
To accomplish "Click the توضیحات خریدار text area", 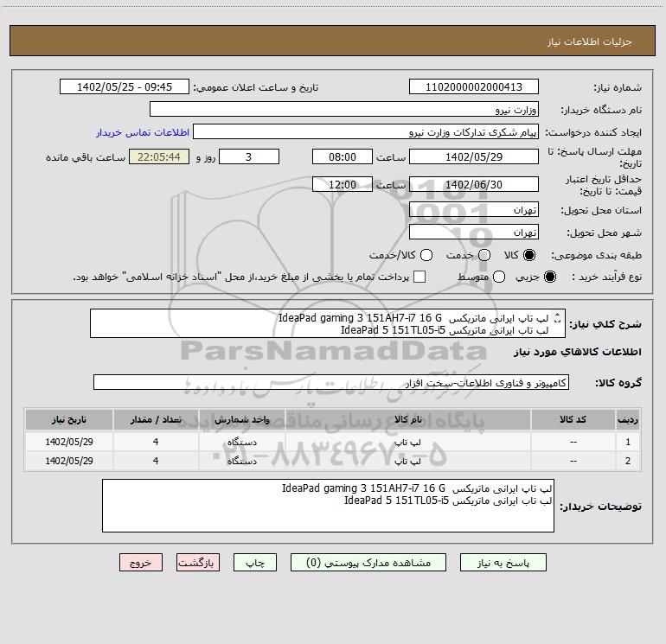I will coord(328,506).
